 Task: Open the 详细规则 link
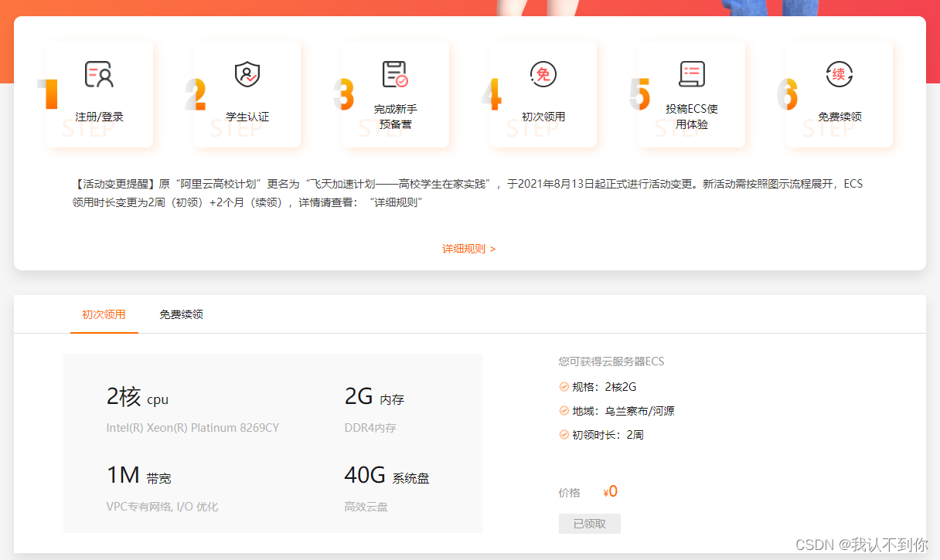point(464,249)
